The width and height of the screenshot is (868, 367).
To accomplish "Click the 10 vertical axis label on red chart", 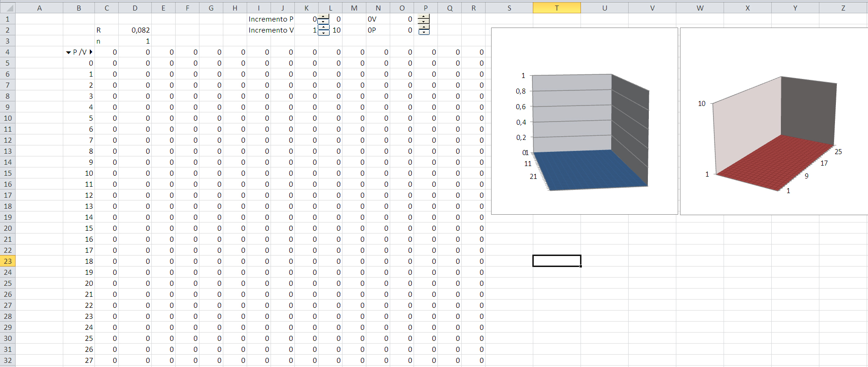I will click(702, 104).
